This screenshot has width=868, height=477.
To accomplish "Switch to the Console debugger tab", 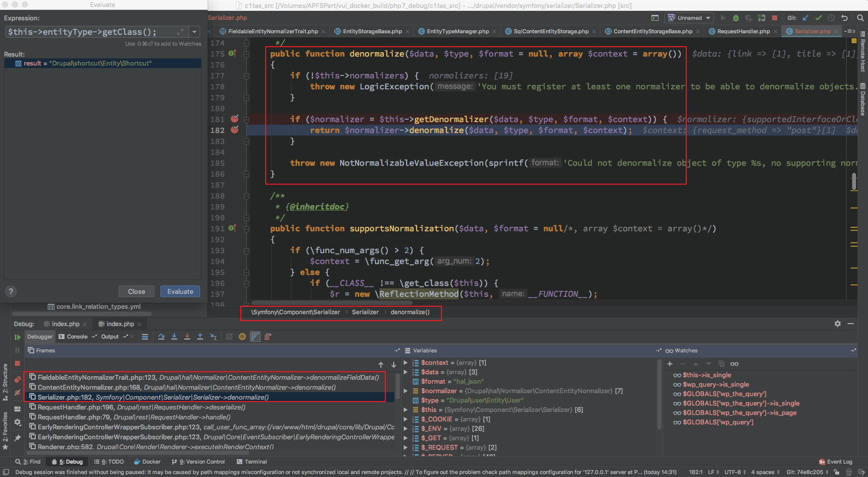I will [77, 337].
